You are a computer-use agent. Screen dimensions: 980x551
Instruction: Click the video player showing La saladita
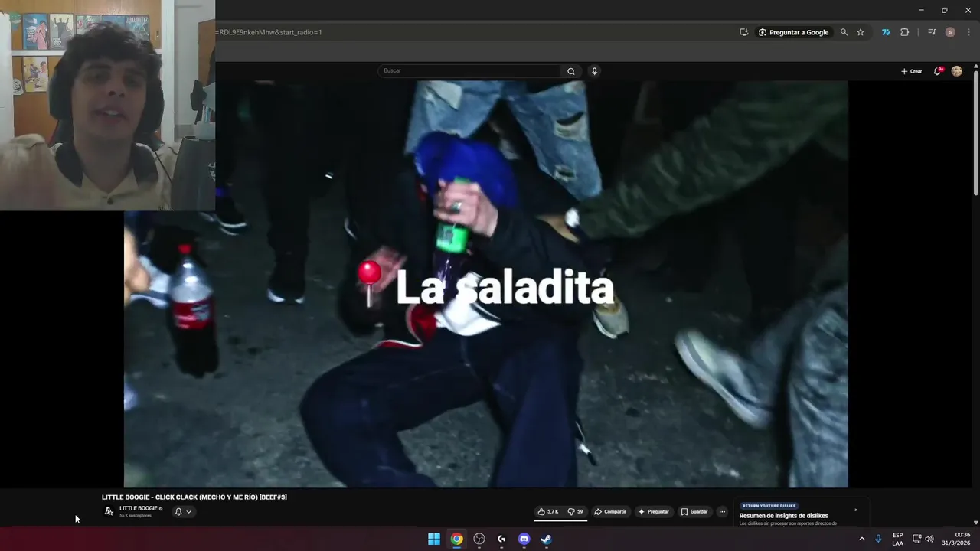pyautogui.click(x=485, y=284)
